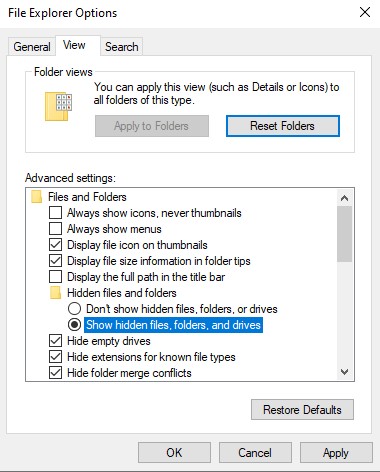Uncheck Display file icon on thumbnails

pyautogui.click(x=55, y=245)
